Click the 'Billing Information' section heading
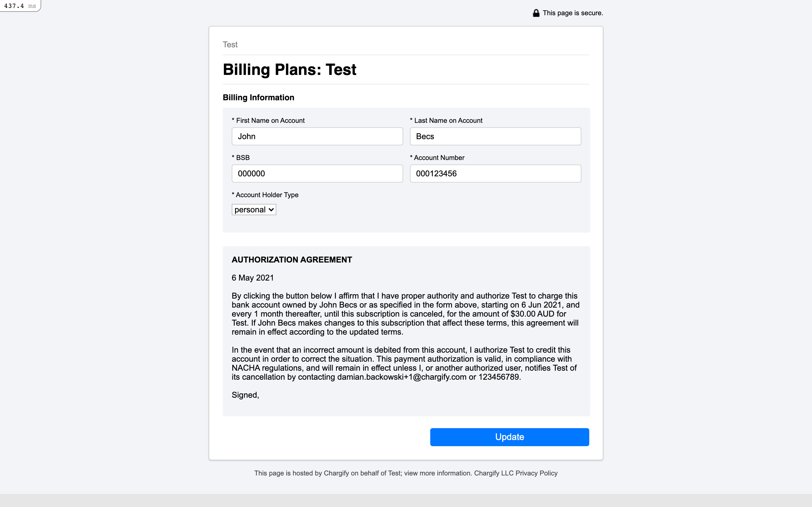The width and height of the screenshot is (812, 507). click(x=258, y=97)
